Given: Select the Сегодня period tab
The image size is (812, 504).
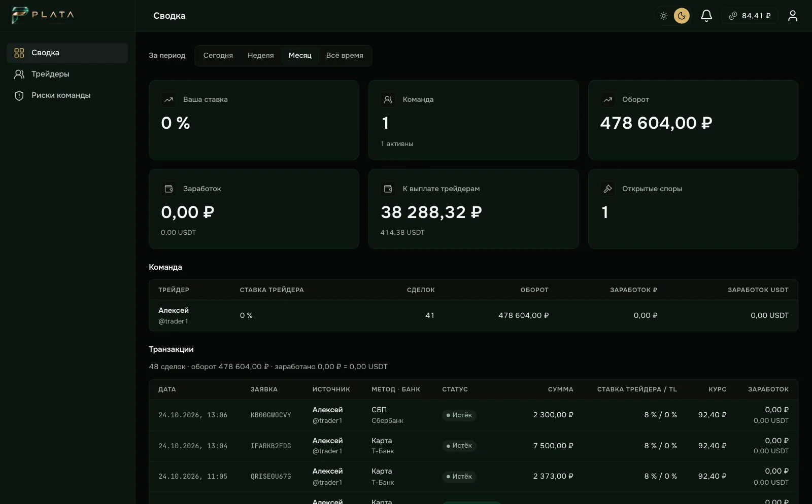Looking at the screenshot, I should 218,55.
